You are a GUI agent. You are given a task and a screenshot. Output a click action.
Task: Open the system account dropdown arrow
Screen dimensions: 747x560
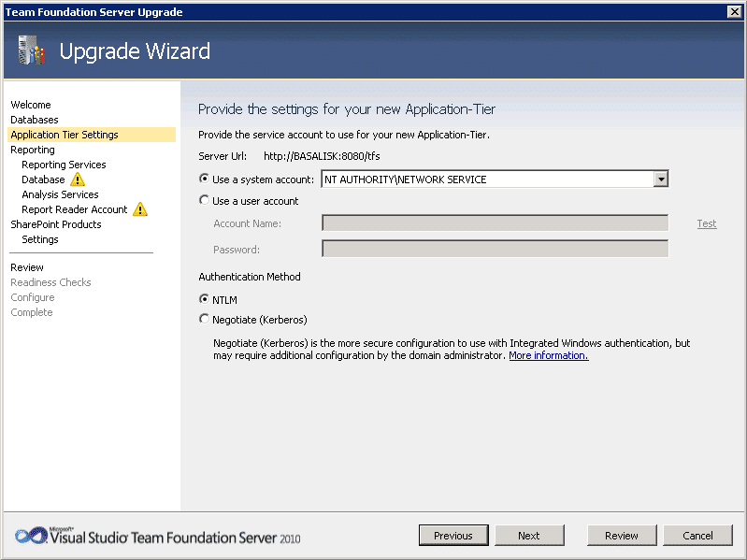[x=661, y=179]
